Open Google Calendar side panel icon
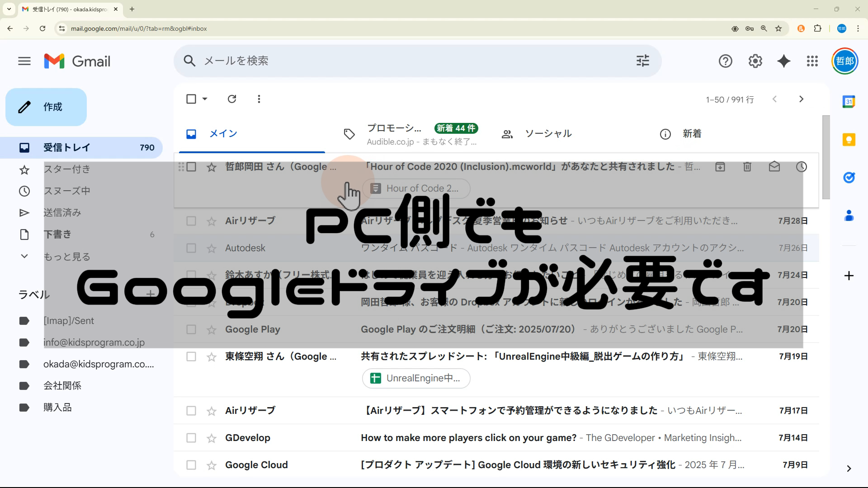This screenshot has height=488, width=868. [x=849, y=102]
